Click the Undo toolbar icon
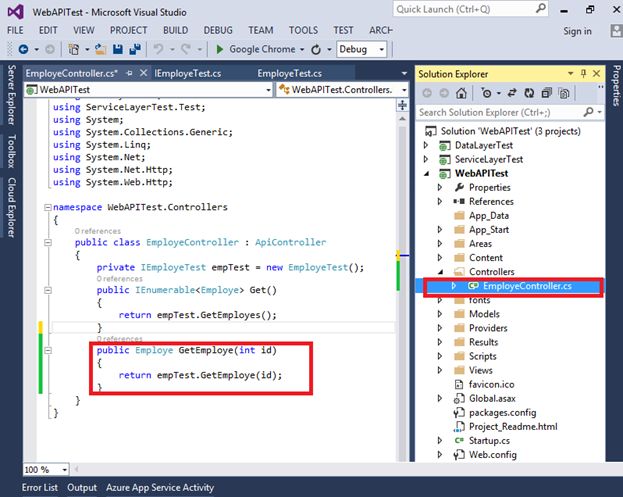623x497 pixels. click(158, 49)
